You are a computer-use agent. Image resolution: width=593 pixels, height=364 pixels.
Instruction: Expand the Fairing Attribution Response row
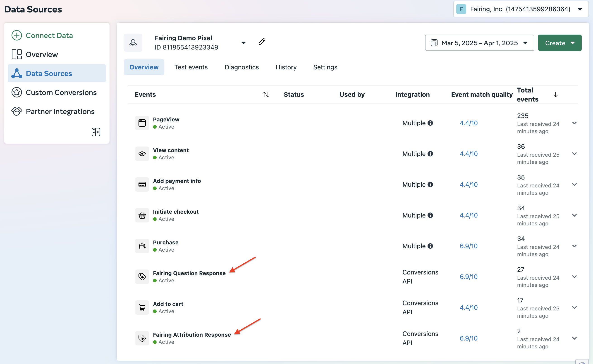574,338
